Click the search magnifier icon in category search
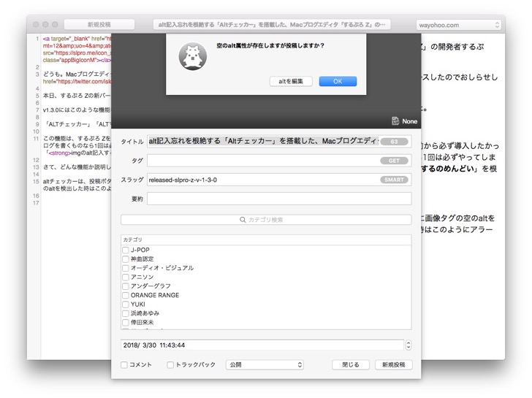 click(x=243, y=220)
